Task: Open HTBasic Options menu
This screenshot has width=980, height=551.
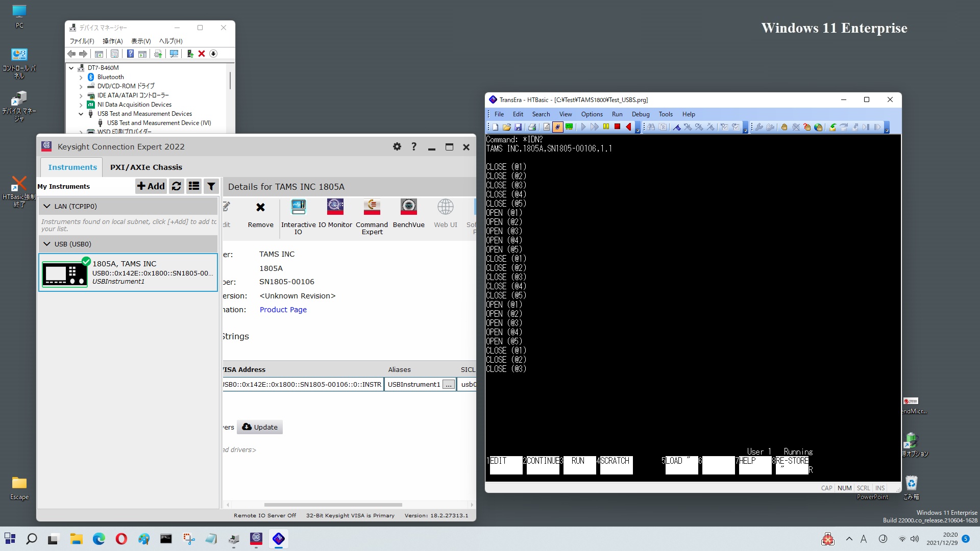Action: click(592, 114)
